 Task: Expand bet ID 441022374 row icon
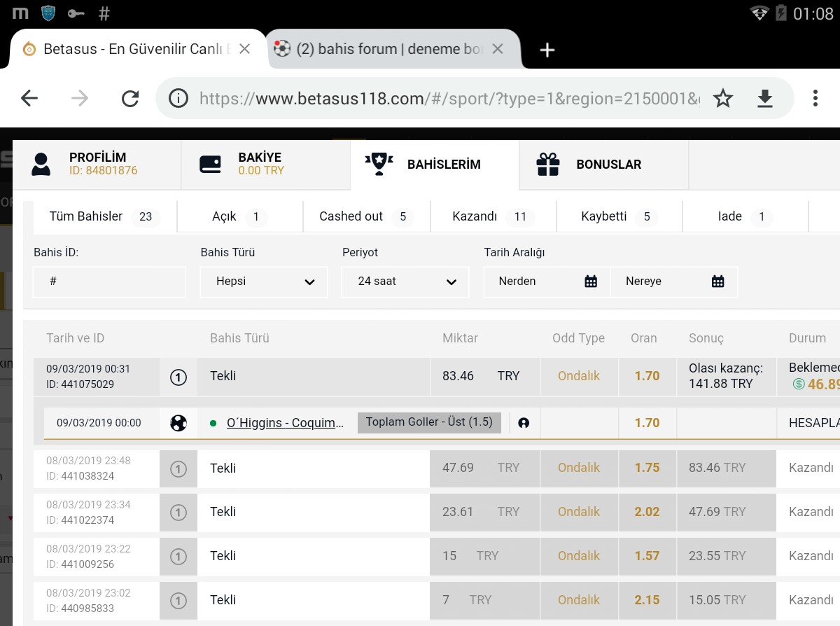tap(178, 513)
